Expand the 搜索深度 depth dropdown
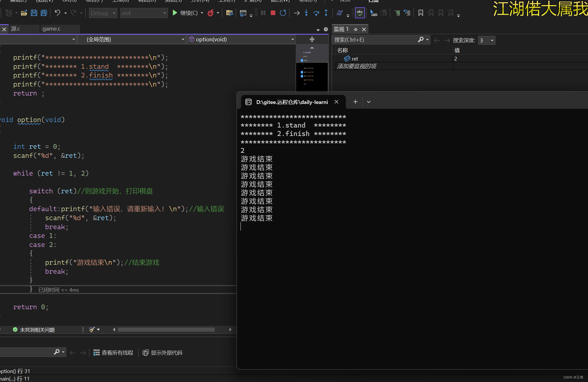This screenshot has width=588, height=382. click(492, 40)
